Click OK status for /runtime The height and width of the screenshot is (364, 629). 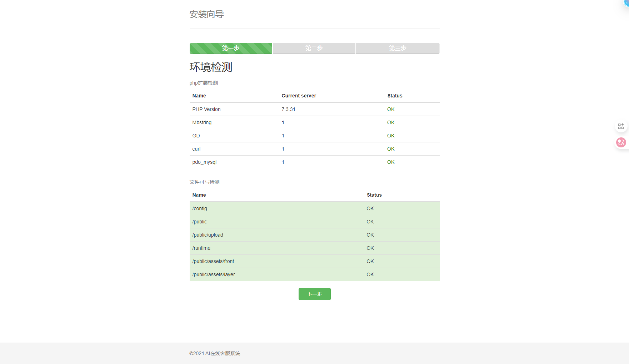[x=370, y=248]
